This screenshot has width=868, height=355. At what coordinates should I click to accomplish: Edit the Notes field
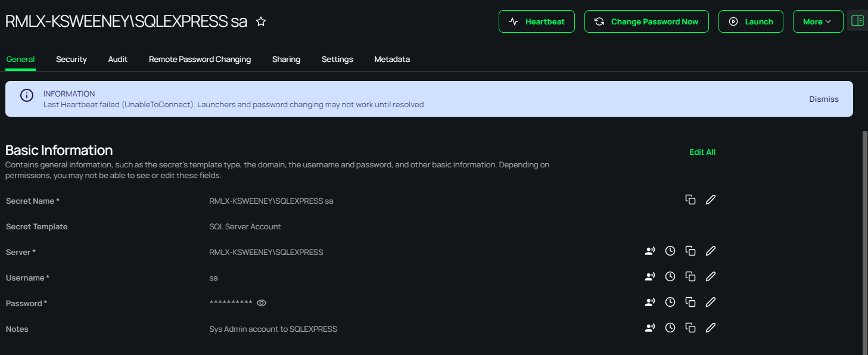tap(710, 328)
